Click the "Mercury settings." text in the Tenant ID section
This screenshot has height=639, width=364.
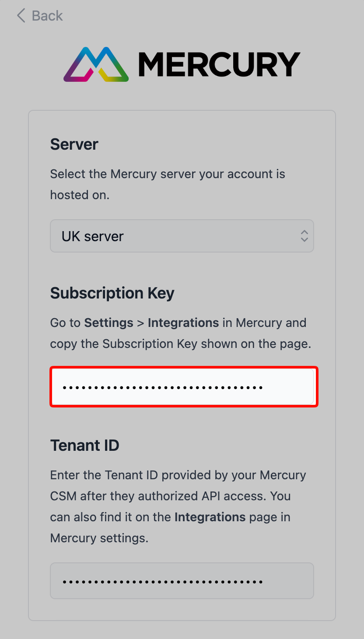coord(99,538)
